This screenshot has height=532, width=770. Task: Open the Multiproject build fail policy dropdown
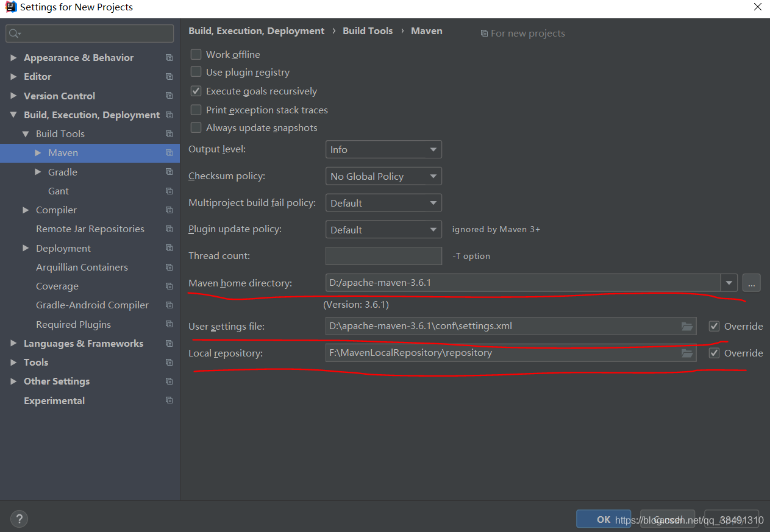pos(383,203)
